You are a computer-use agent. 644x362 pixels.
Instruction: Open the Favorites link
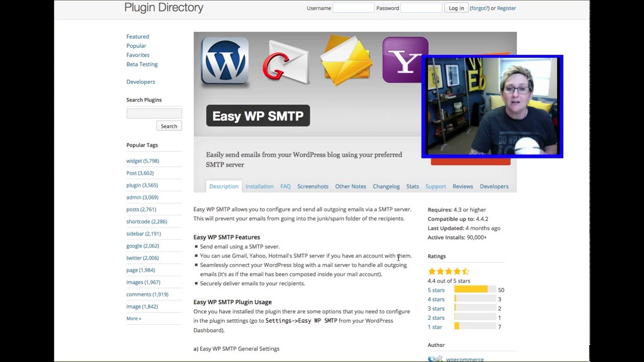click(138, 55)
